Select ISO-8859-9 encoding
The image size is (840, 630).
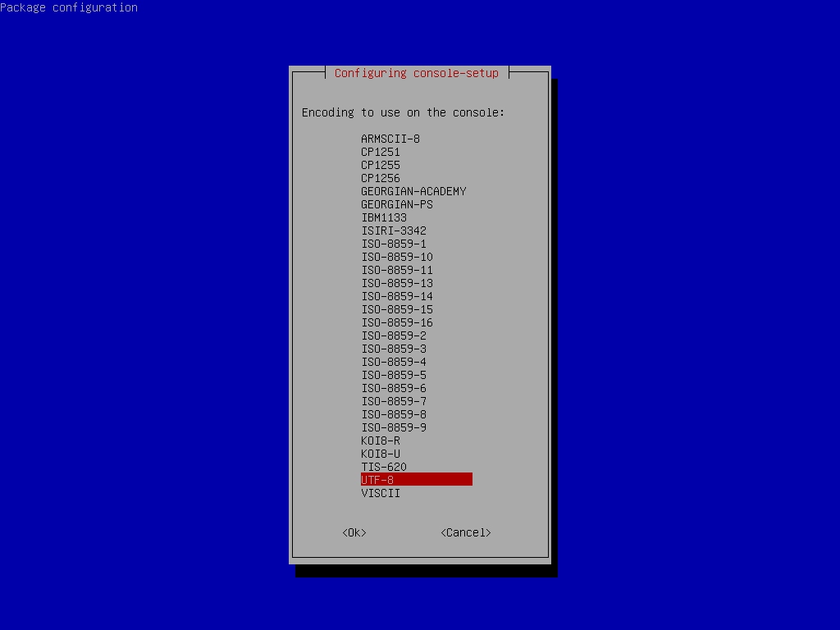[394, 427]
